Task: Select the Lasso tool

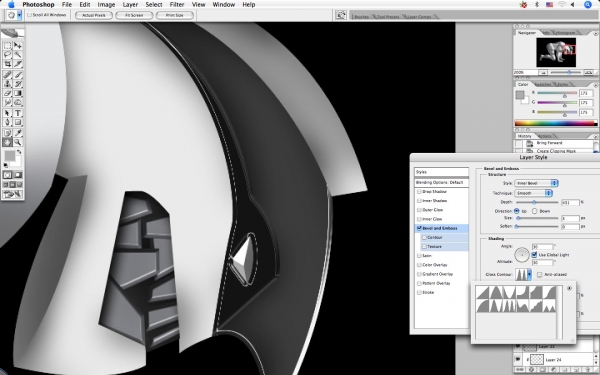Action: [x=7, y=55]
